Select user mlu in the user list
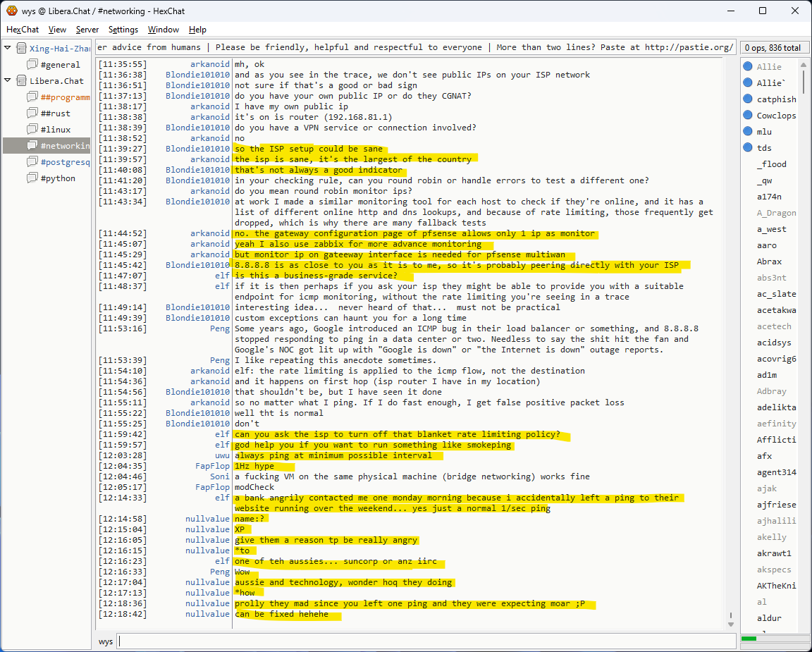This screenshot has width=812, height=652. [764, 132]
